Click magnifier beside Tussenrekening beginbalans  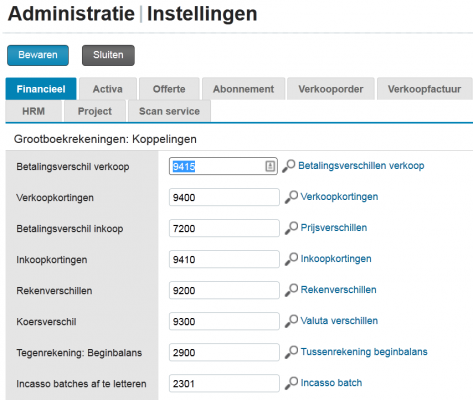coord(291,352)
